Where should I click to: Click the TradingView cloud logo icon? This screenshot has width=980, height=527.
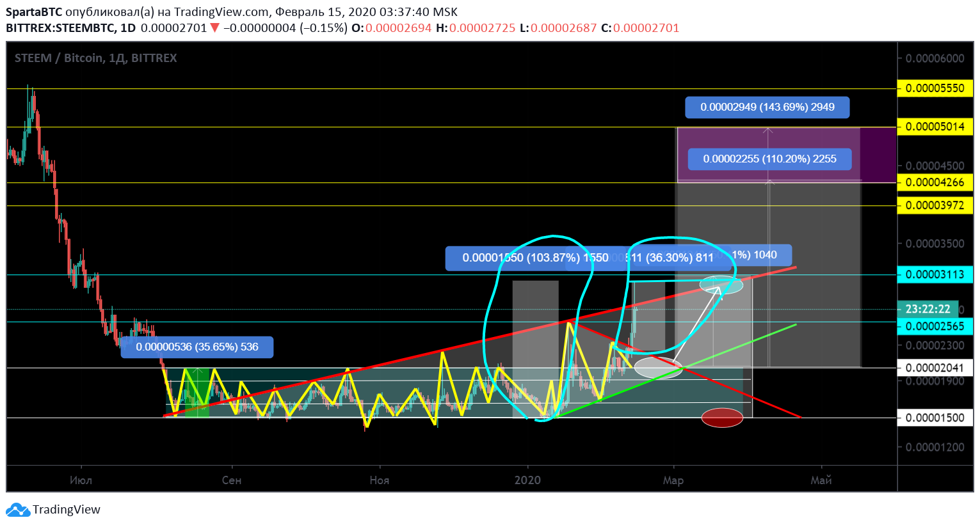pyautogui.click(x=18, y=510)
